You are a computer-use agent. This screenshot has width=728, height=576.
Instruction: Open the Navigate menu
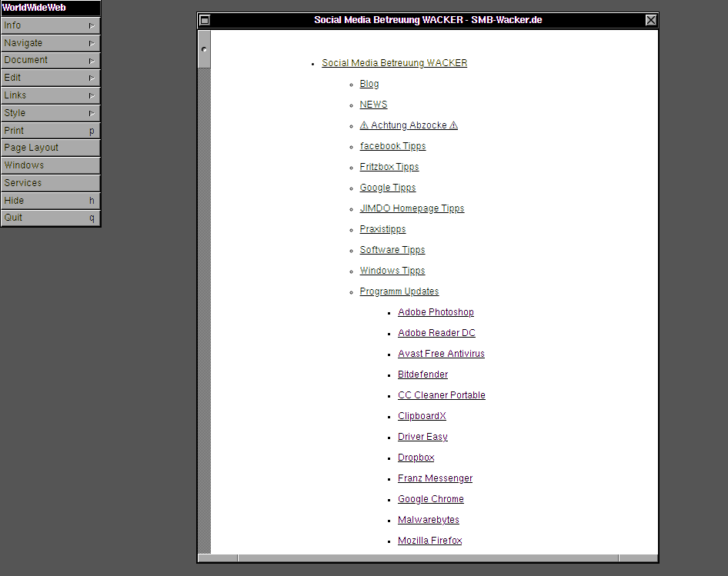pos(50,43)
